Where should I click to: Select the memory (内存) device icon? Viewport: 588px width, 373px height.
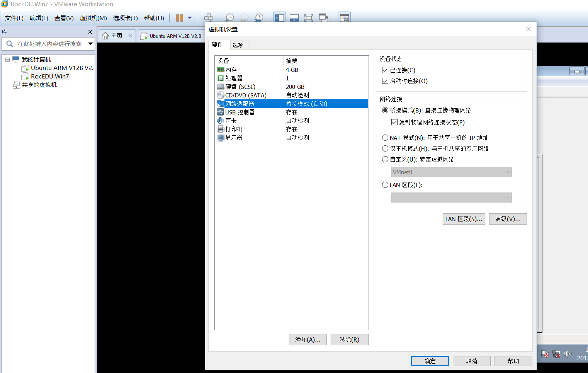tap(221, 70)
